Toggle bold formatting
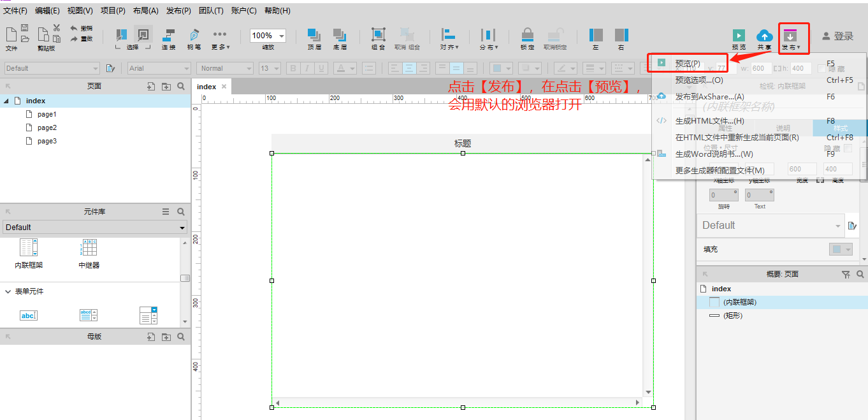This screenshot has height=420, width=868. click(293, 68)
